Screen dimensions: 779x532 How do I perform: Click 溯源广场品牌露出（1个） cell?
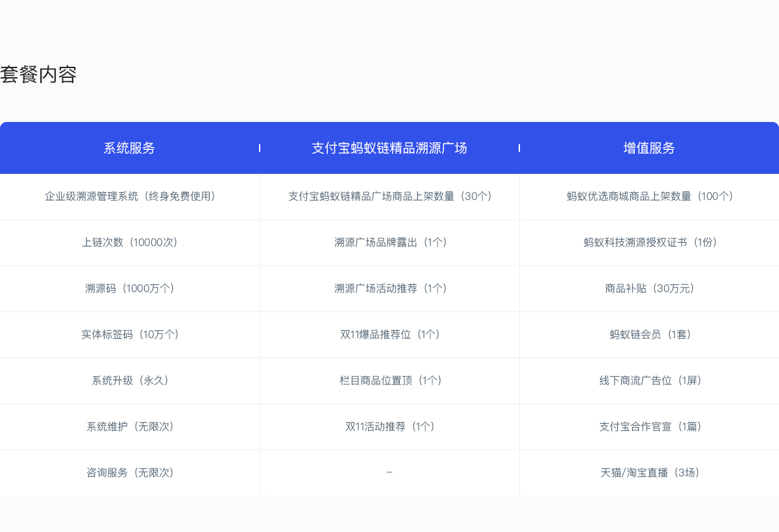click(389, 243)
